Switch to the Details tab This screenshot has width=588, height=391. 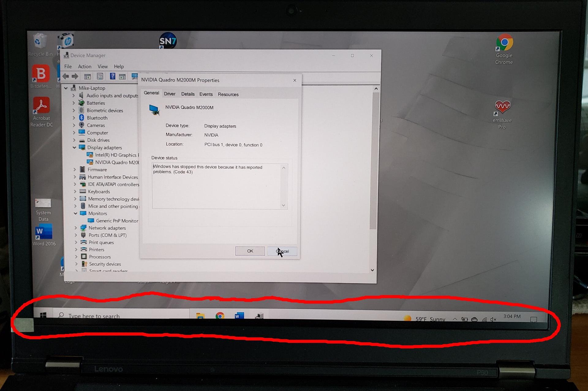(x=188, y=94)
